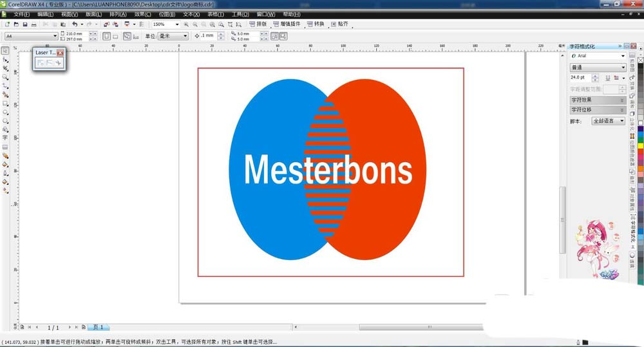Open the Arial font dropdown
The height and width of the screenshot is (347, 644).
[623, 56]
